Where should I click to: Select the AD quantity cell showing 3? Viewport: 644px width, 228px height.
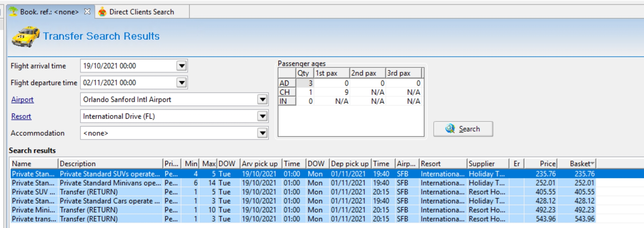[x=305, y=83]
